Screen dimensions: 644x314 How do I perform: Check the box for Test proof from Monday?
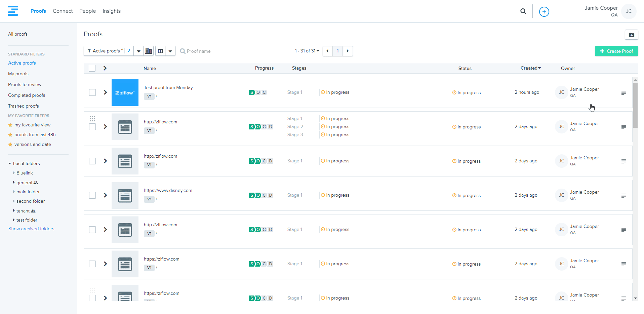[x=92, y=92]
